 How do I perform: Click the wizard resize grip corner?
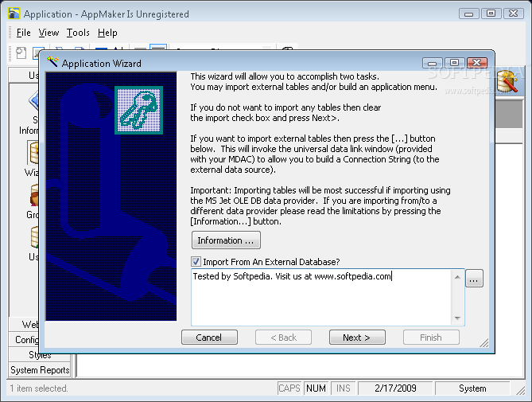coord(484,343)
